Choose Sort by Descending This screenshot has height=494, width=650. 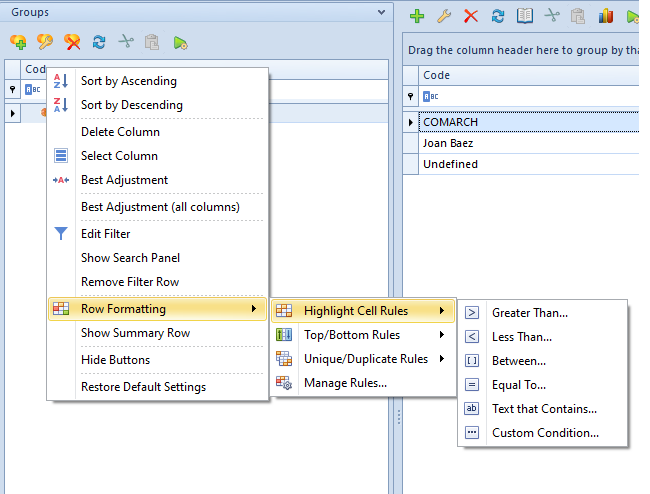[x=158, y=105]
